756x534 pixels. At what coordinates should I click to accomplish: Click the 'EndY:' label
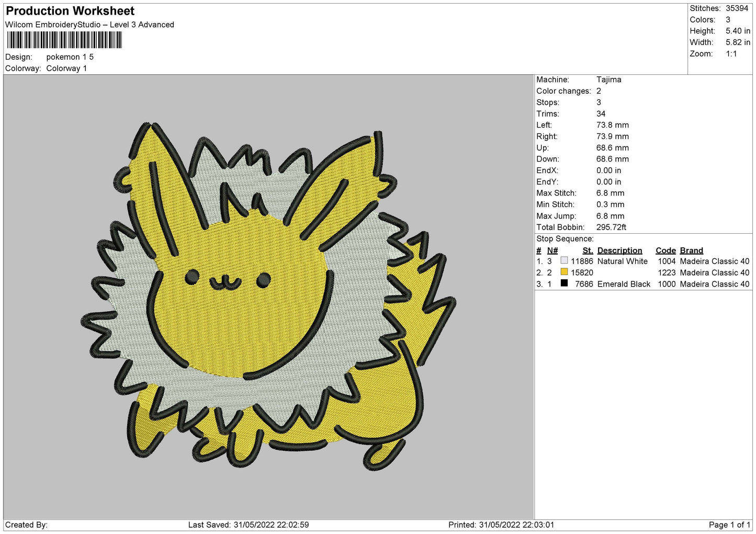547,182
